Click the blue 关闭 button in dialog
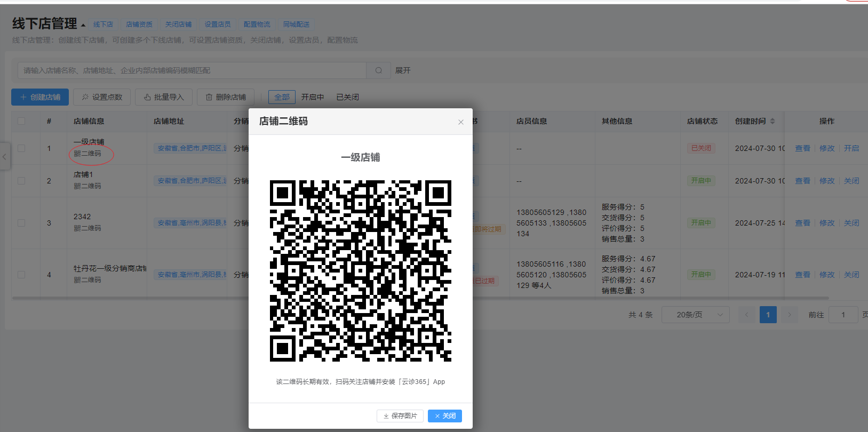 click(x=445, y=416)
